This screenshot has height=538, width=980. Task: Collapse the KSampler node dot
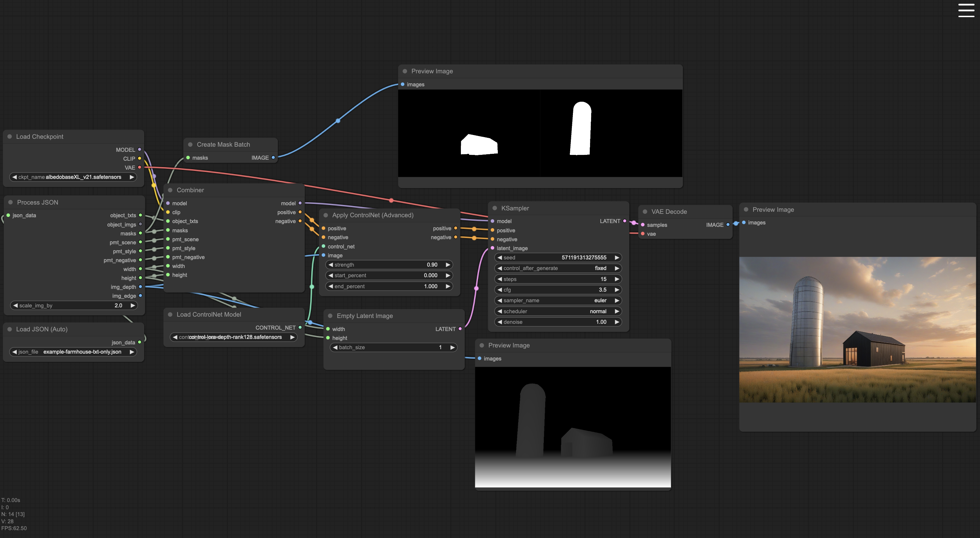tap(494, 208)
